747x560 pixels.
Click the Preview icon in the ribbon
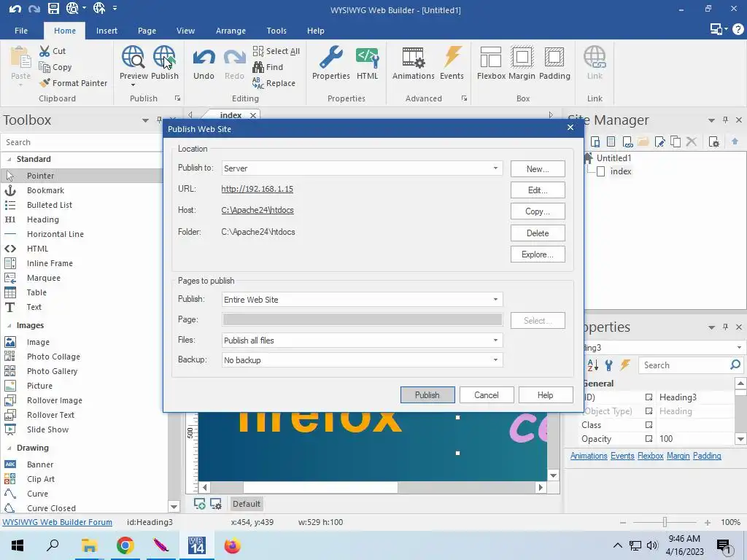[x=133, y=57]
